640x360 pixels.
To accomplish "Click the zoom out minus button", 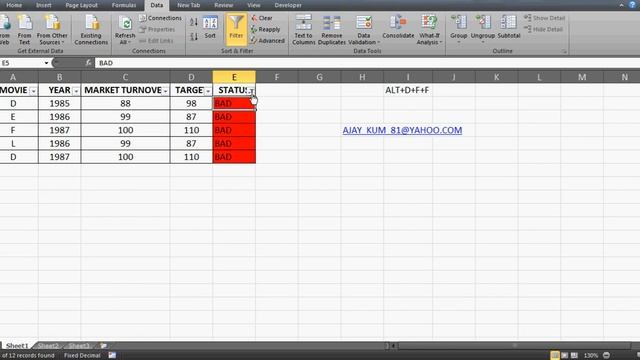I will click(x=607, y=356).
